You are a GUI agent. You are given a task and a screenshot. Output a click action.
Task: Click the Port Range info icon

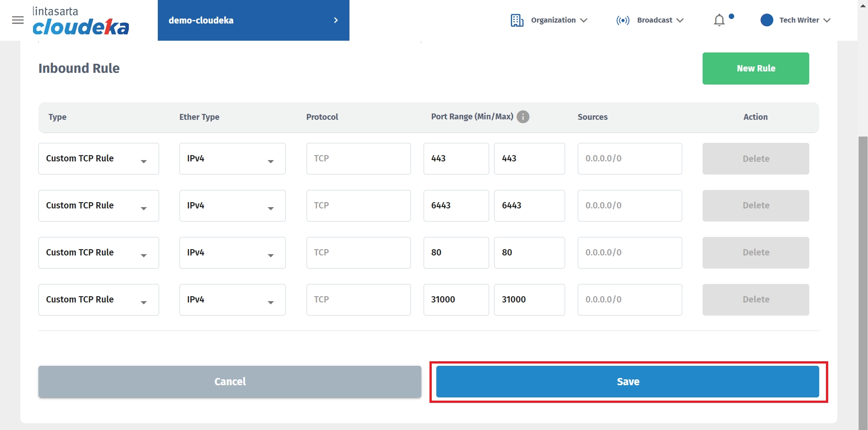(523, 117)
